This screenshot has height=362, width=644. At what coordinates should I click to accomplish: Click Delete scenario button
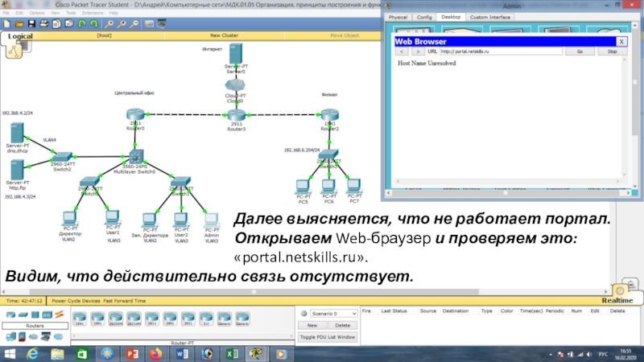pos(343,326)
